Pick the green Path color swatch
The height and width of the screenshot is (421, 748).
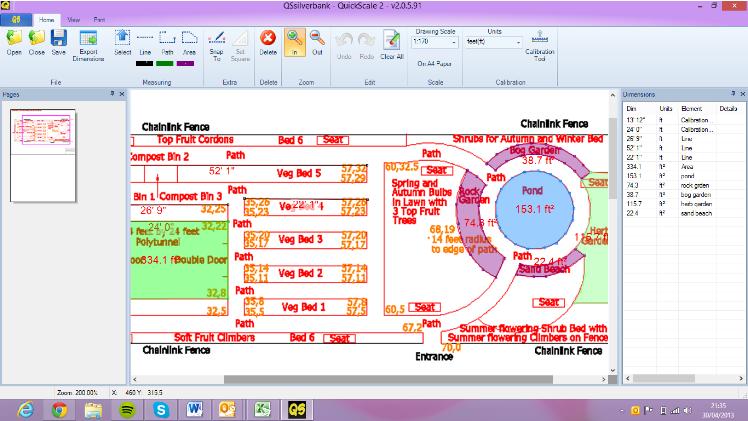tap(165, 63)
